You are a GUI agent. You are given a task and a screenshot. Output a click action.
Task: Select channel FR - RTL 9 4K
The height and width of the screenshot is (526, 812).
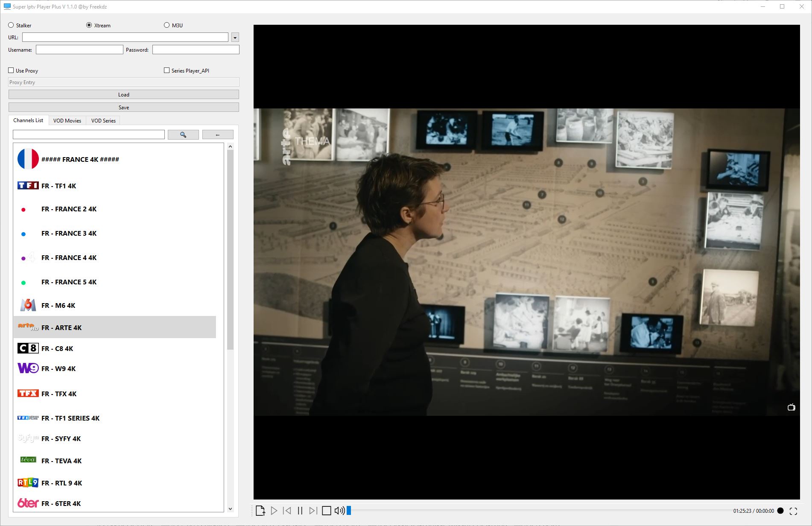point(115,483)
